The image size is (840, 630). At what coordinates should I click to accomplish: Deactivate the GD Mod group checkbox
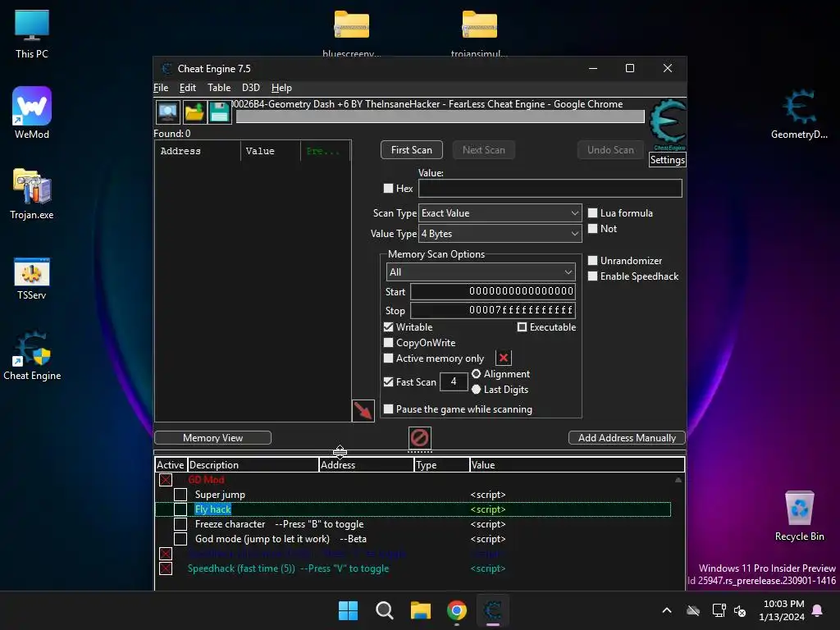click(166, 480)
